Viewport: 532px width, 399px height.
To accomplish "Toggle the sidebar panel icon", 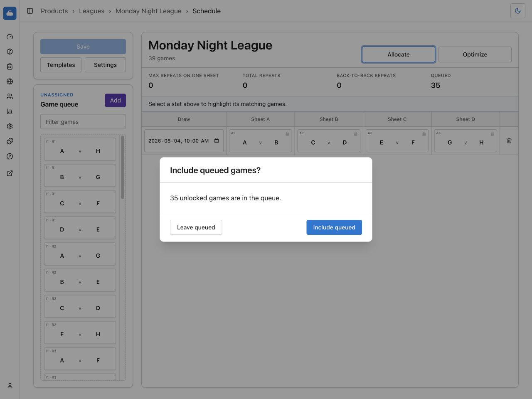I will pyautogui.click(x=30, y=11).
